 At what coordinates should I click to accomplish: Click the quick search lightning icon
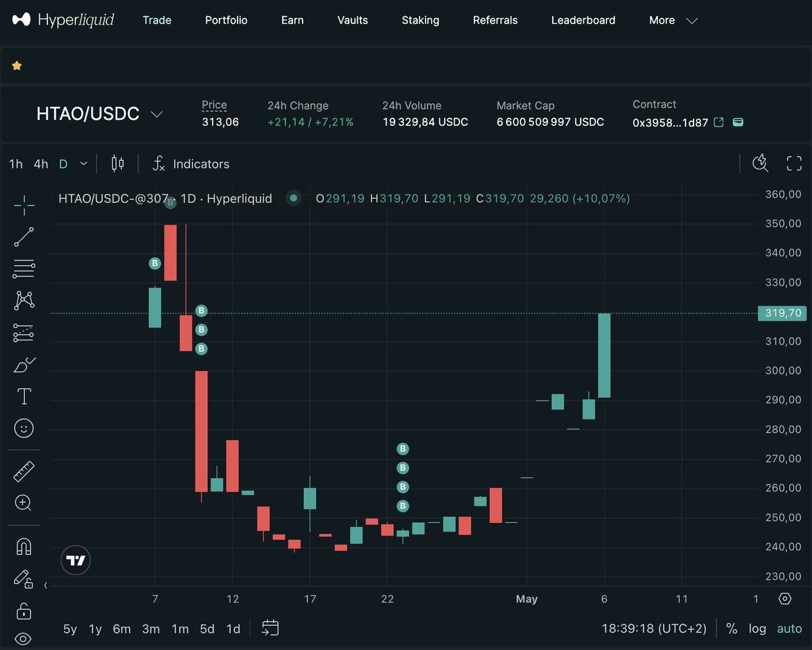click(x=761, y=163)
